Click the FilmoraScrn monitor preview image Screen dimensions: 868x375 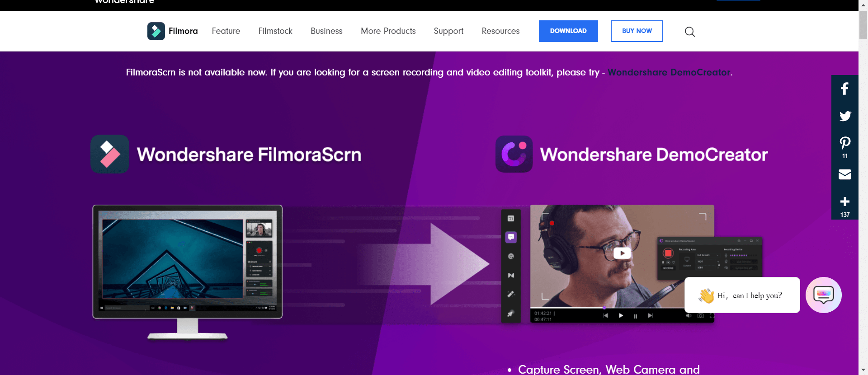pos(188,272)
